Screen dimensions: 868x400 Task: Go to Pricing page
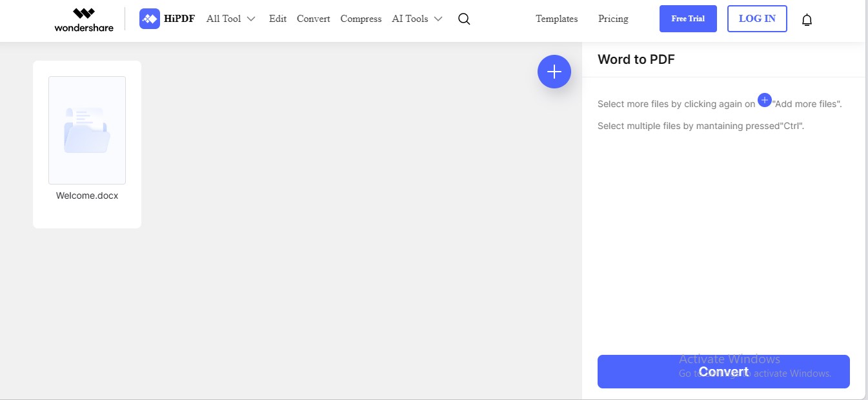[x=613, y=19]
